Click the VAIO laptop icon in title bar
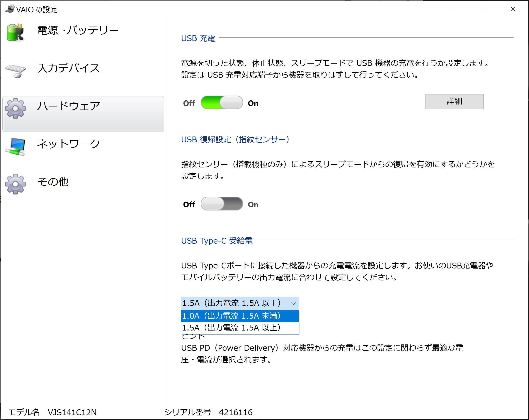The image size is (529, 420). [x=10, y=9]
